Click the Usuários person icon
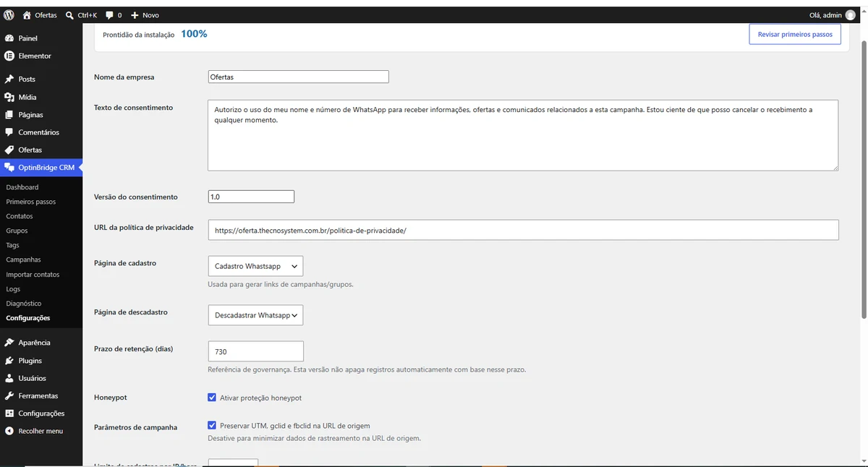The height and width of the screenshot is (467, 868). 9,378
